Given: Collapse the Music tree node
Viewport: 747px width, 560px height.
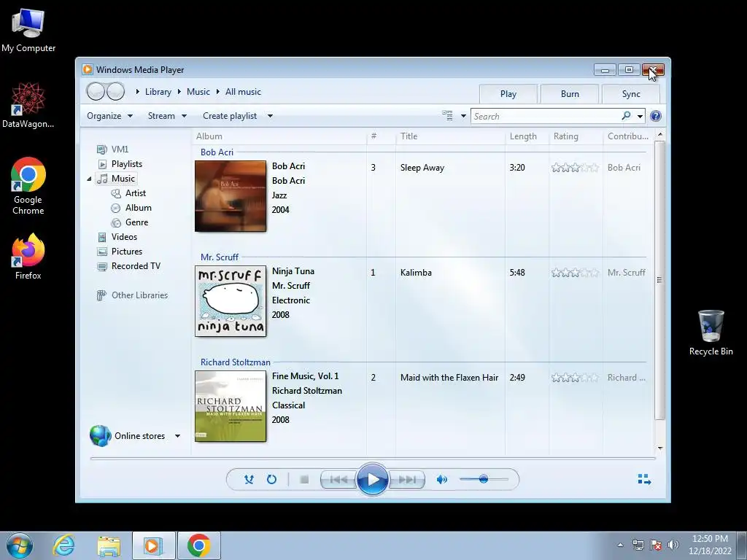Looking at the screenshot, I should [x=89, y=179].
